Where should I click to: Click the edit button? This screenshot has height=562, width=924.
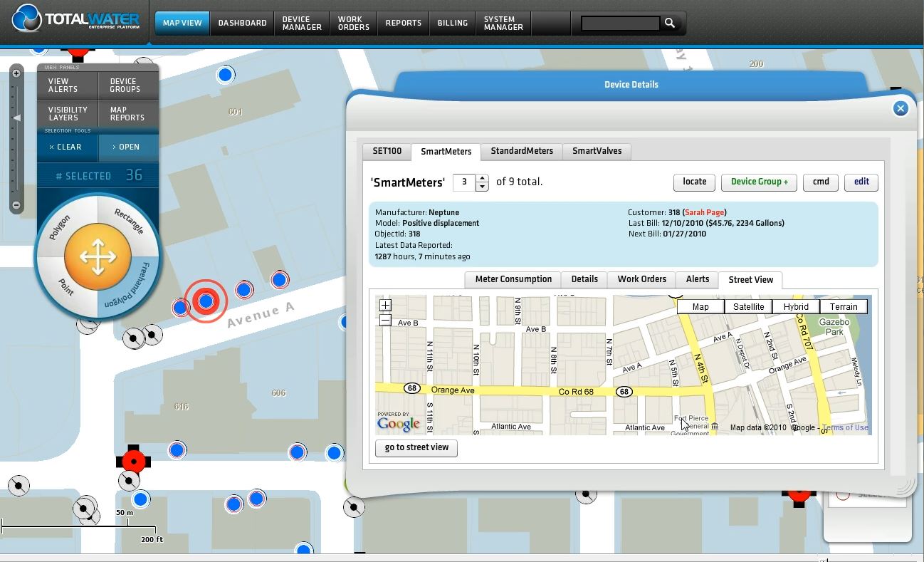[861, 182]
